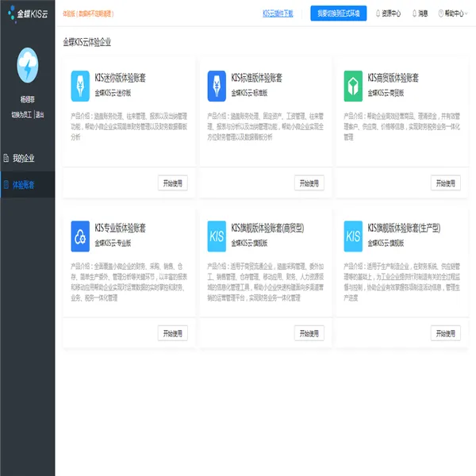Click the 金蝶KIS云-专业版 subtitle

point(113,243)
